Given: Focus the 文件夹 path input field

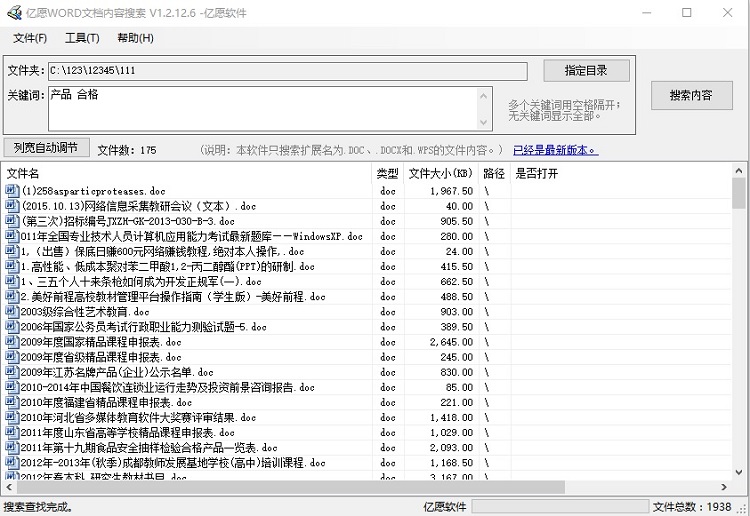Looking at the screenshot, I should [287, 71].
